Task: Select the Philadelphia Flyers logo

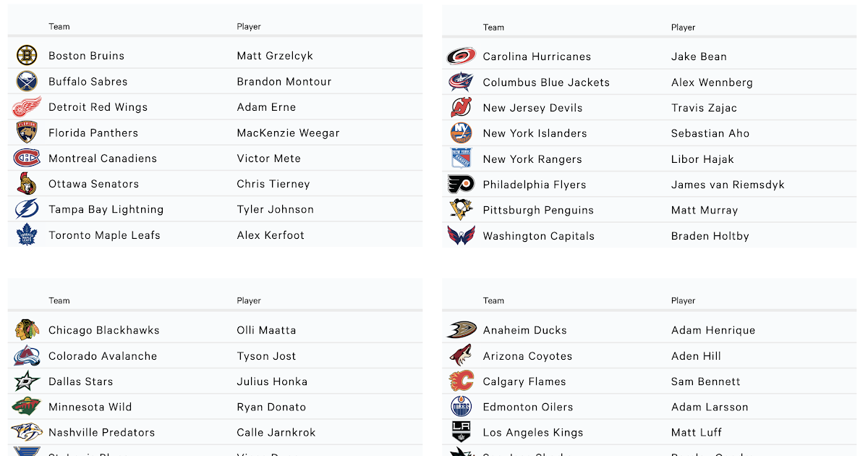Action: coord(461,185)
